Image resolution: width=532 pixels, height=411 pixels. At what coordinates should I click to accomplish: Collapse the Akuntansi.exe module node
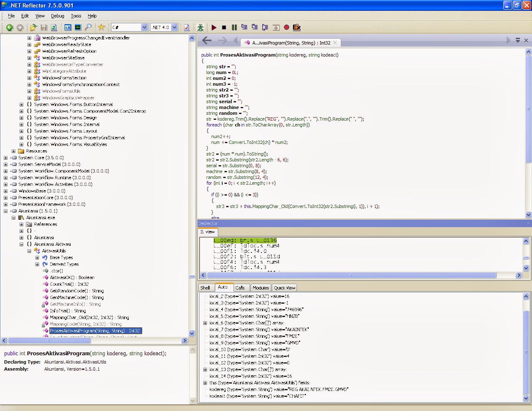14,218
